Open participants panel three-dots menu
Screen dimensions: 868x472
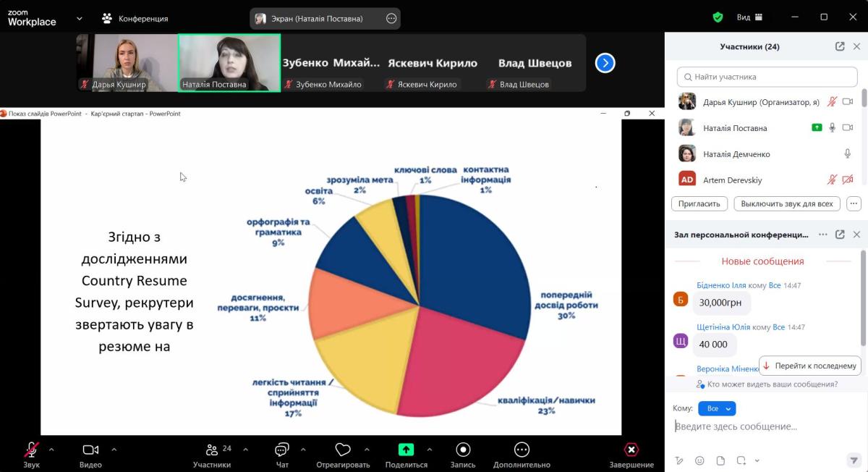click(x=854, y=203)
